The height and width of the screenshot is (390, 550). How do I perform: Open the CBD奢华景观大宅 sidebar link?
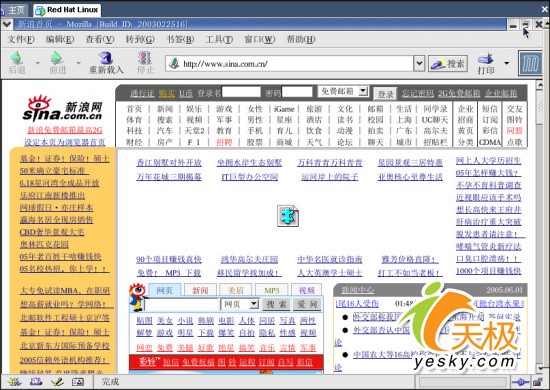pyautogui.click(x=52, y=232)
